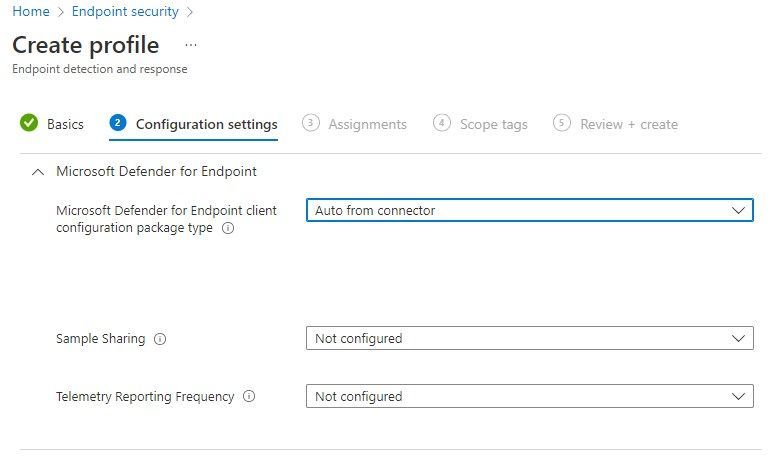Click step 4 Scope tags number icon
778x469 pixels.
[442, 123]
